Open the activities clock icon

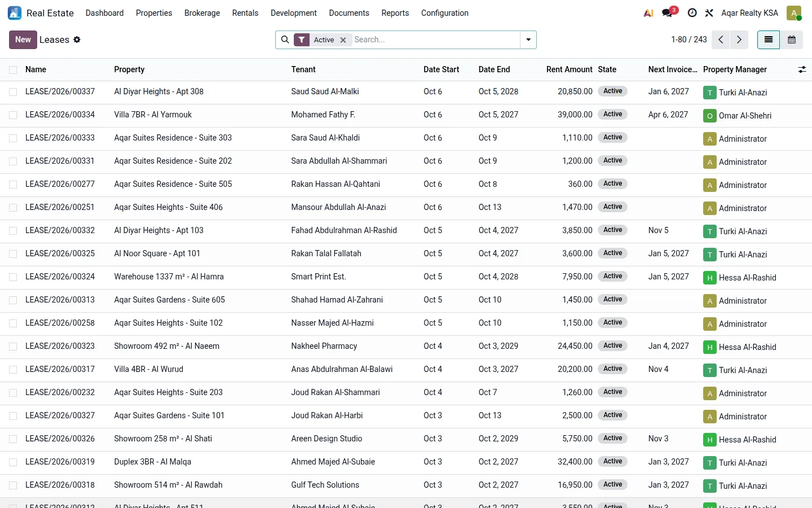(x=692, y=13)
